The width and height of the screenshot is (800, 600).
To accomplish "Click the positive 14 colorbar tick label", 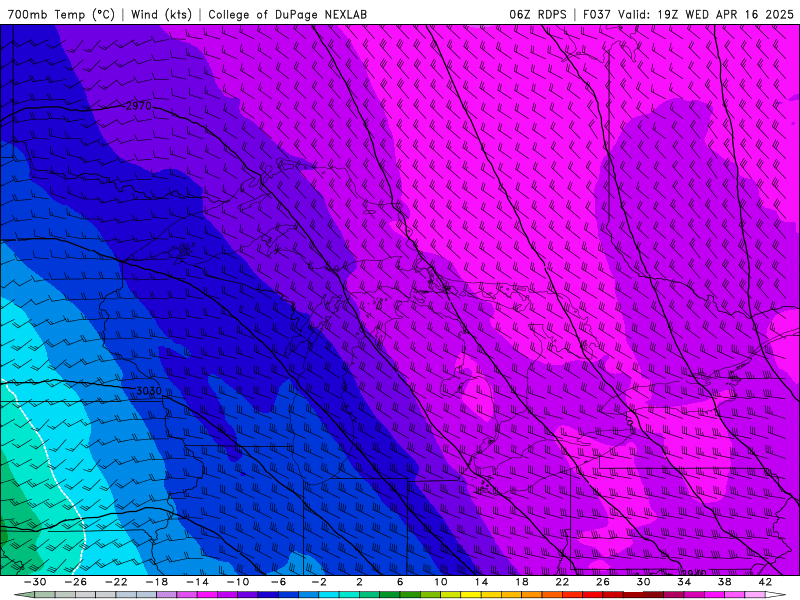I will click(x=481, y=582).
